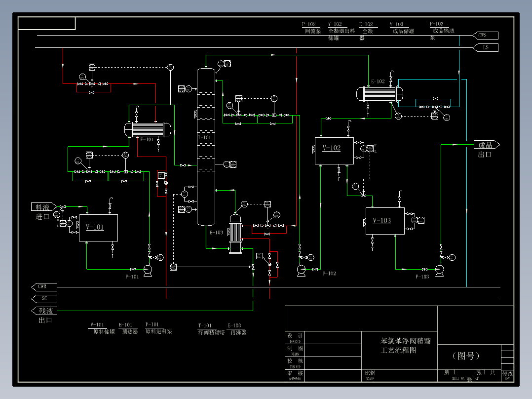Image resolution: width=532 pixels, height=399 pixels.
Task: Select the bottom legend entry 浮阀精馏塔
Action: click(x=211, y=329)
